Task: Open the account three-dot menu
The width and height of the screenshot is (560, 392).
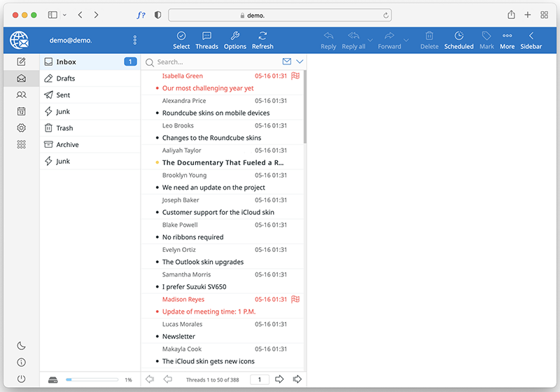Action: (x=135, y=41)
